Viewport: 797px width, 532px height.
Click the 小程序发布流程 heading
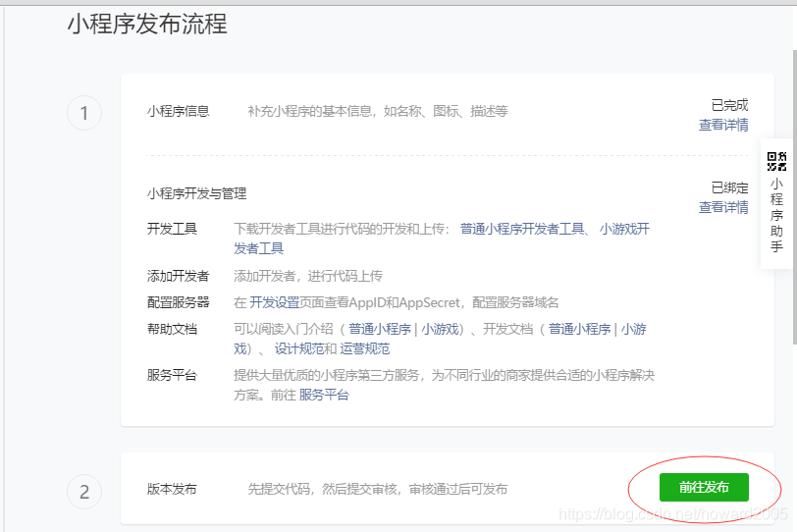tap(147, 24)
